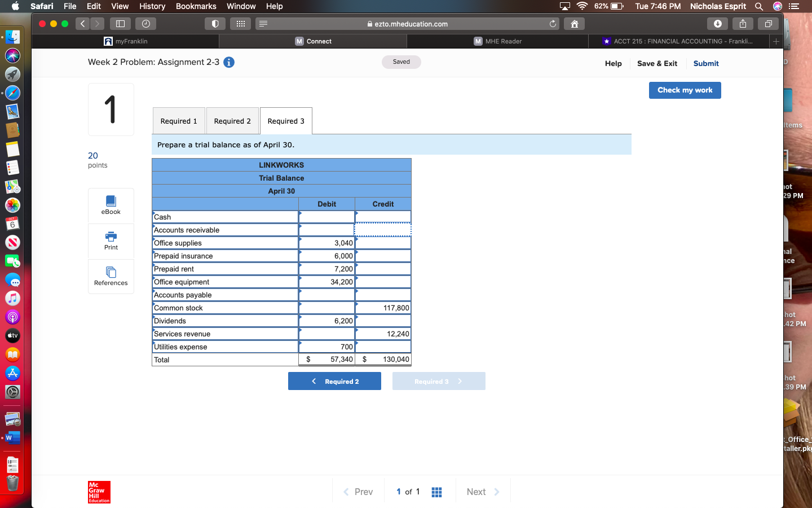Open Safari's Downloads list icon
Viewport: 812px width, 508px height.
coord(716,23)
